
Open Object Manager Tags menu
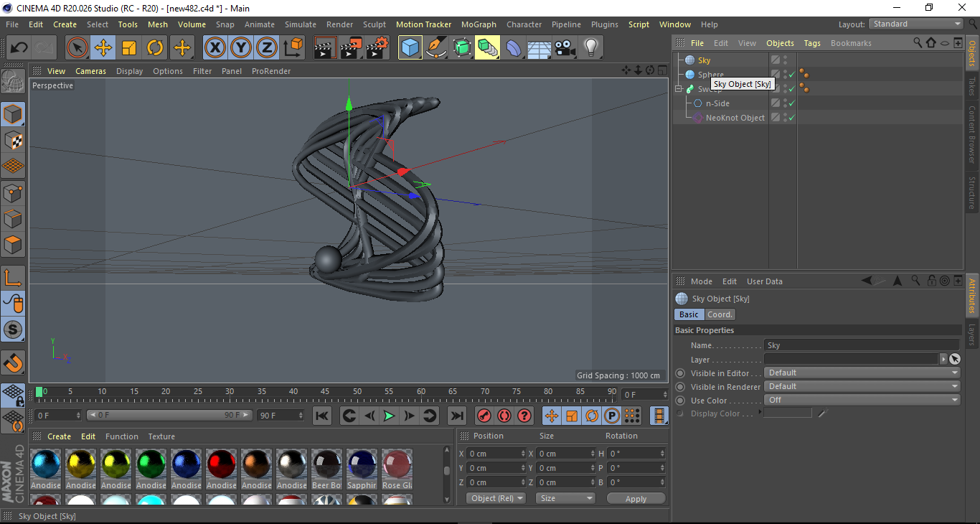812,43
